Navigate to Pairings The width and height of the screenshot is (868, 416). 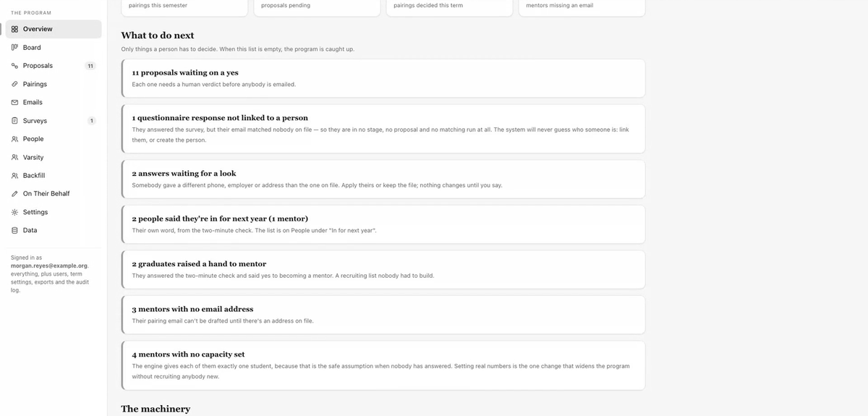(x=54, y=84)
